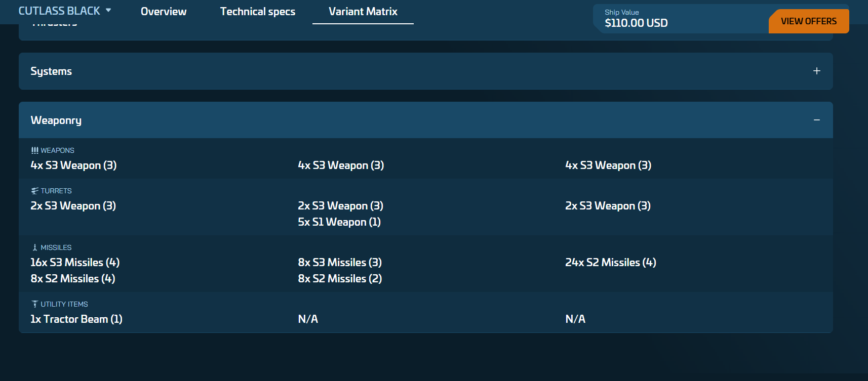
Task: Click the Weaponry section title
Action: 56,120
